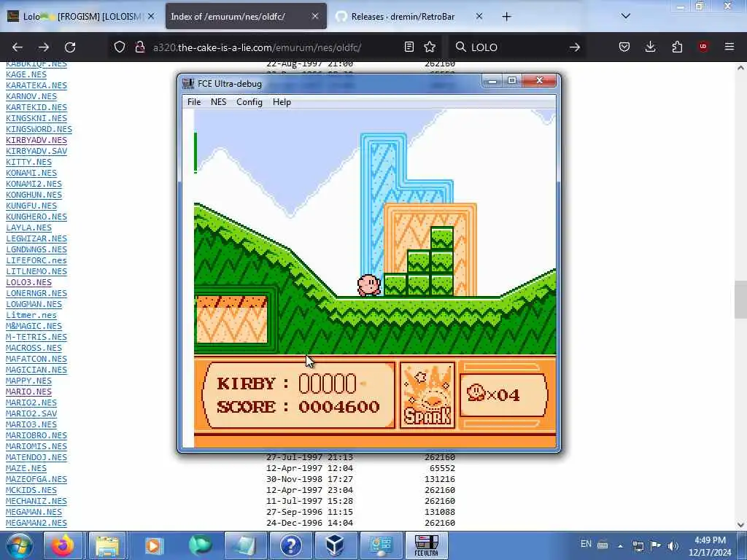Open the Windows Start orb

(x=20, y=545)
